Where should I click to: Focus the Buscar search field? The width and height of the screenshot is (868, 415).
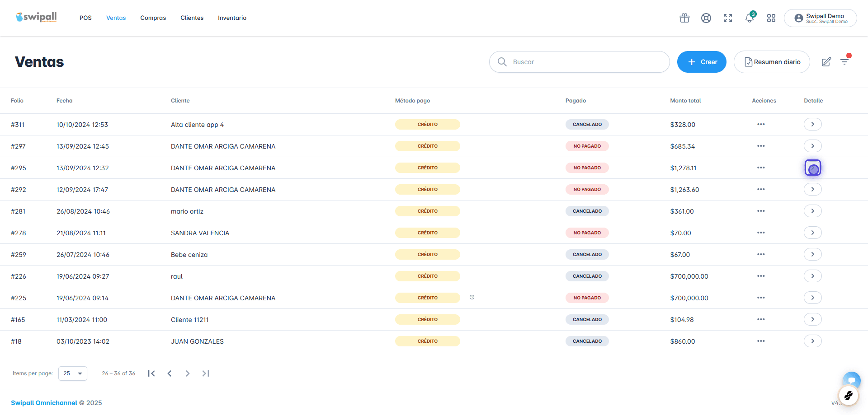[x=579, y=62]
